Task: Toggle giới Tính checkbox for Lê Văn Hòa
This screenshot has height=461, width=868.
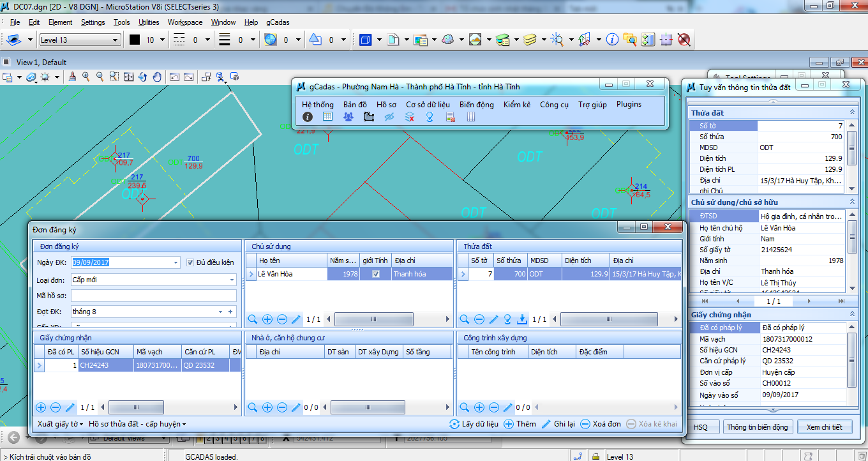Action: click(x=376, y=274)
